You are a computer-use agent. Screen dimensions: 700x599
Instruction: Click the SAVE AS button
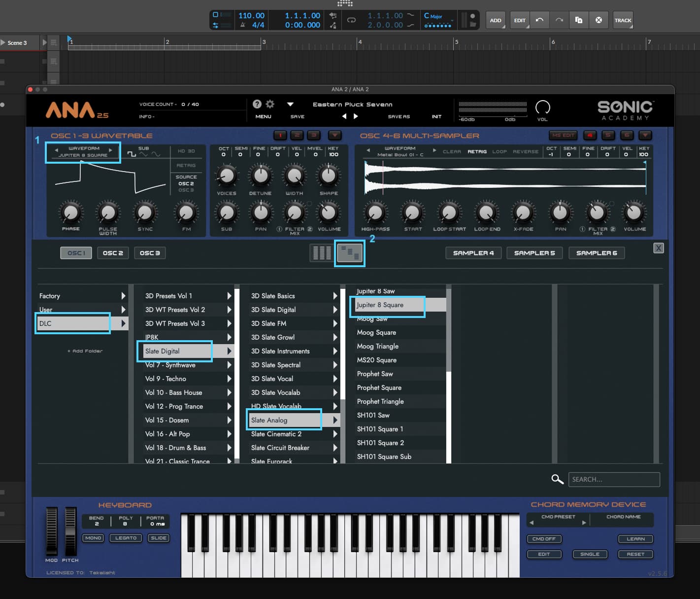coord(399,117)
